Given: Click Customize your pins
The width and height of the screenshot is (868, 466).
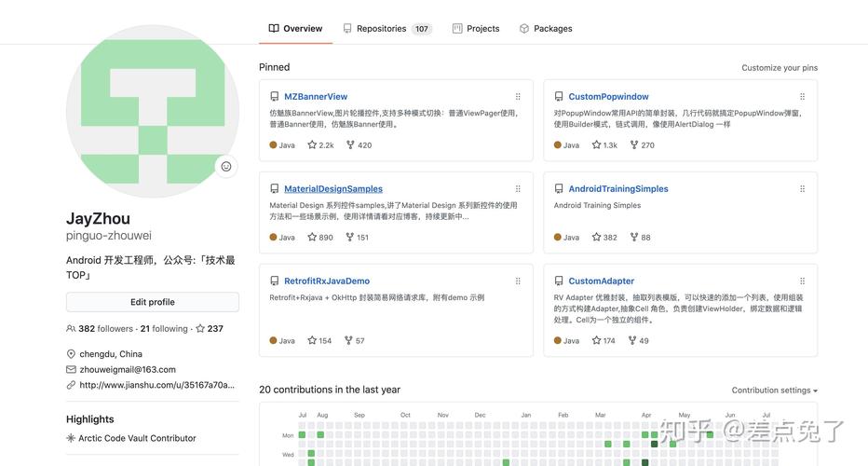Looking at the screenshot, I should point(780,68).
